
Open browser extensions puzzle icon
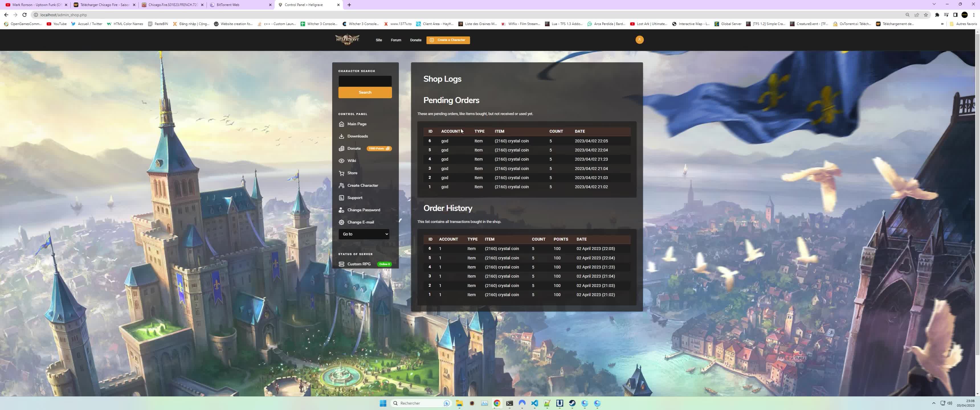coord(937,15)
